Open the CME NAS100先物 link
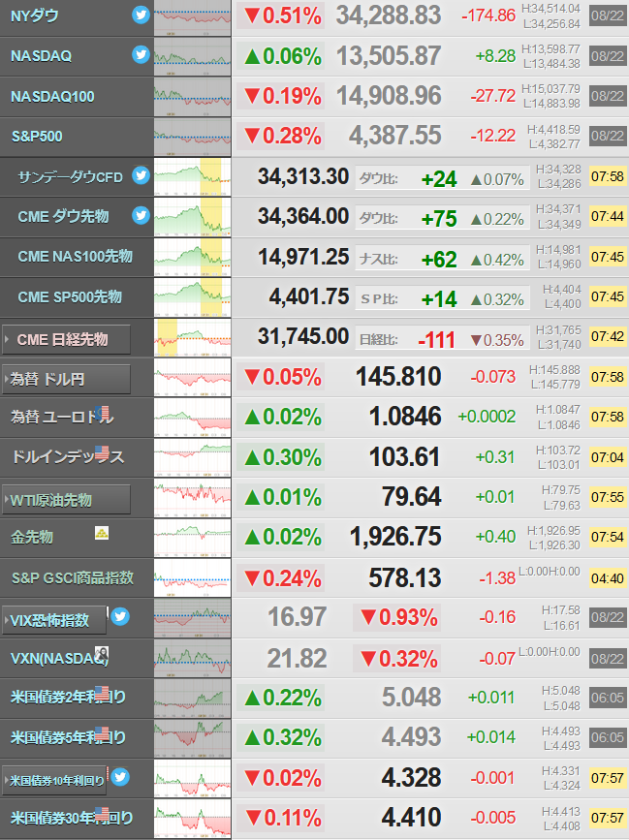629x840 pixels. [x=75, y=257]
